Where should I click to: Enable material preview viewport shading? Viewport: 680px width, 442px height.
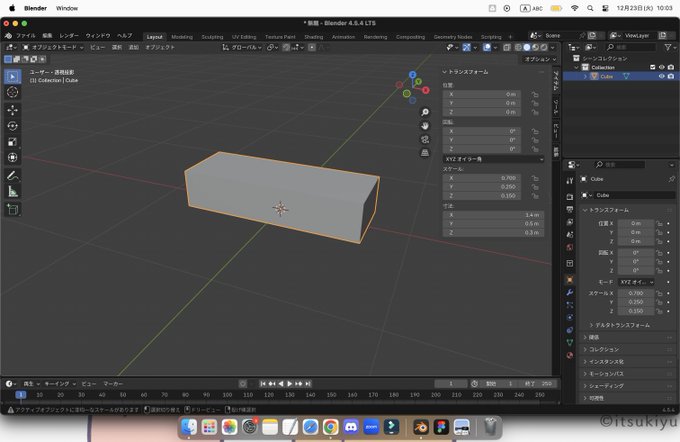pyautogui.click(x=536, y=47)
